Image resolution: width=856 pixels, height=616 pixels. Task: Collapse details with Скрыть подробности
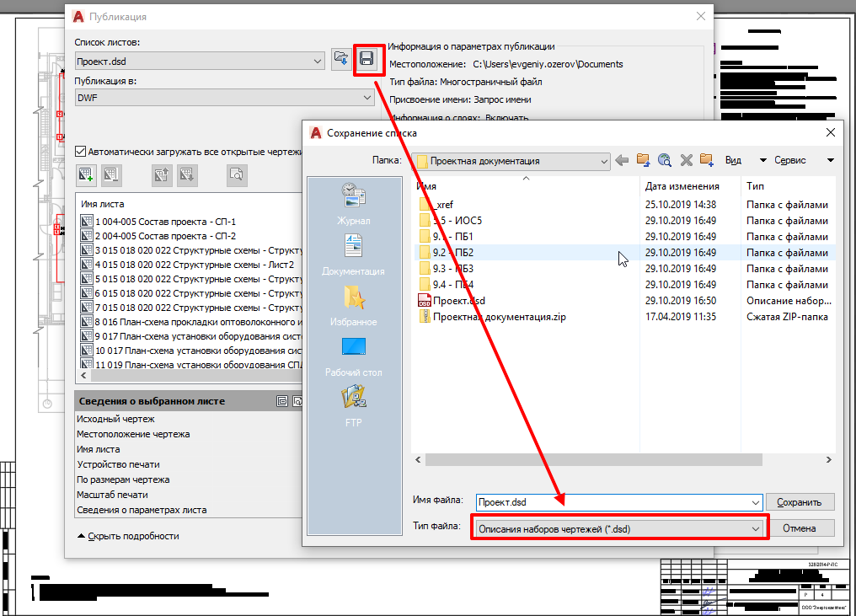[128, 536]
